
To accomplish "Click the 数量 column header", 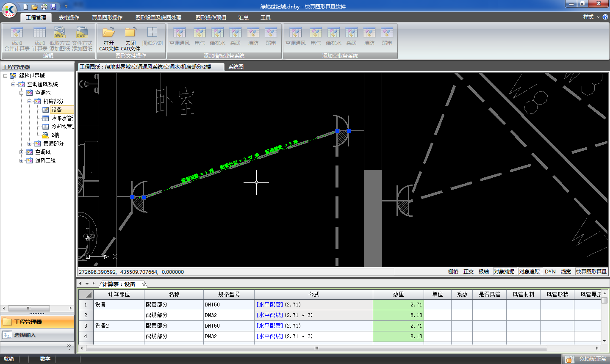I will pyautogui.click(x=399, y=294).
